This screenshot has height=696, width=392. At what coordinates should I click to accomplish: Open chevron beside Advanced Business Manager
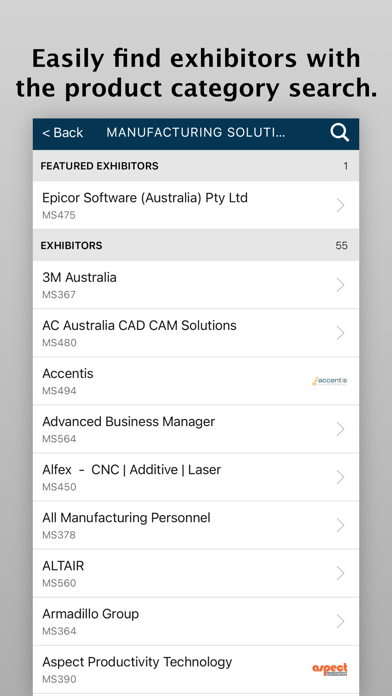pyautogui.click(x=341, y=429)
